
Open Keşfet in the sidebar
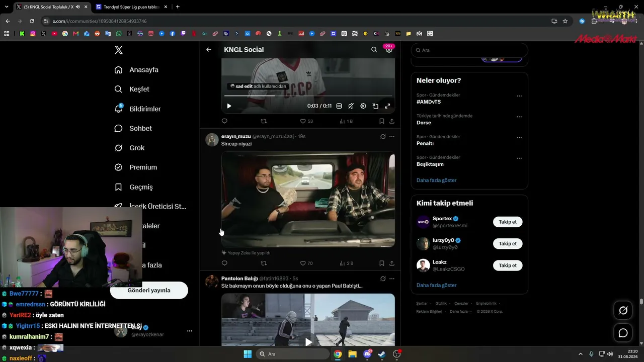point(132,89)
